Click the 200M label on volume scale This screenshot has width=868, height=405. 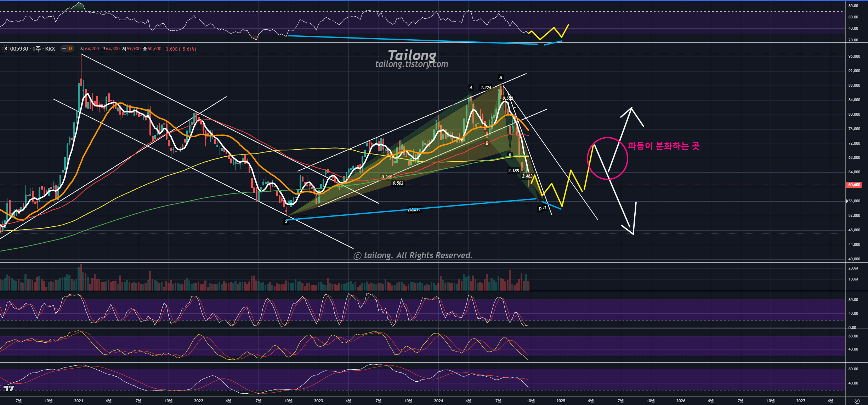tap(853, 268)
